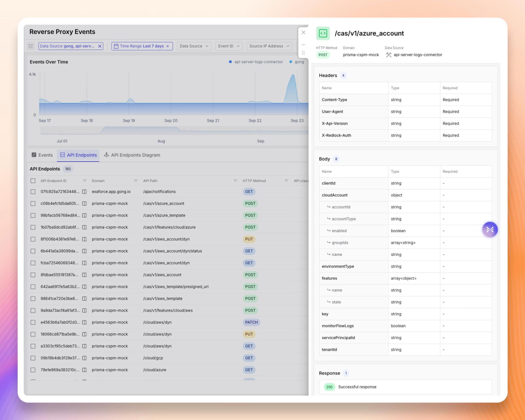Open side panel icon for e4563b6a7ab0f2d3 row

84,322
